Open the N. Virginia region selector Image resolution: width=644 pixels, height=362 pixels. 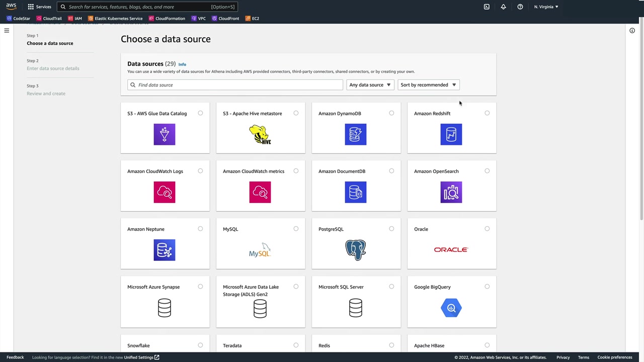coord(546,7)
